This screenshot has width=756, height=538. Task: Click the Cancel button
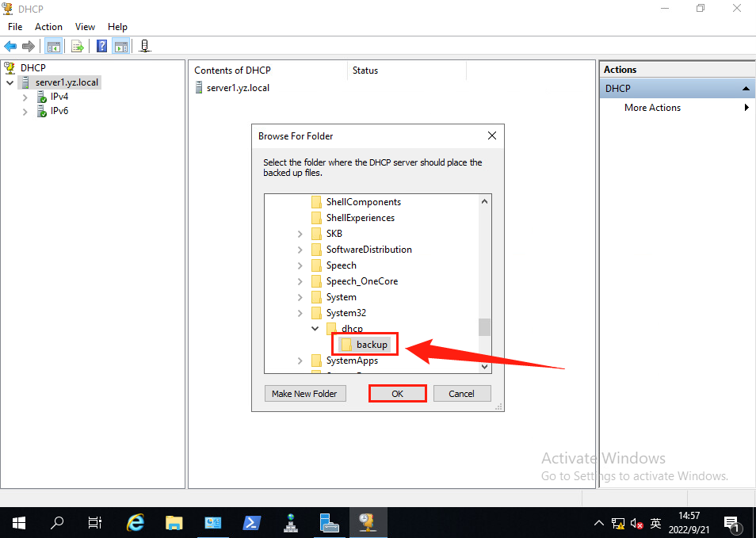tap(462, 394)
